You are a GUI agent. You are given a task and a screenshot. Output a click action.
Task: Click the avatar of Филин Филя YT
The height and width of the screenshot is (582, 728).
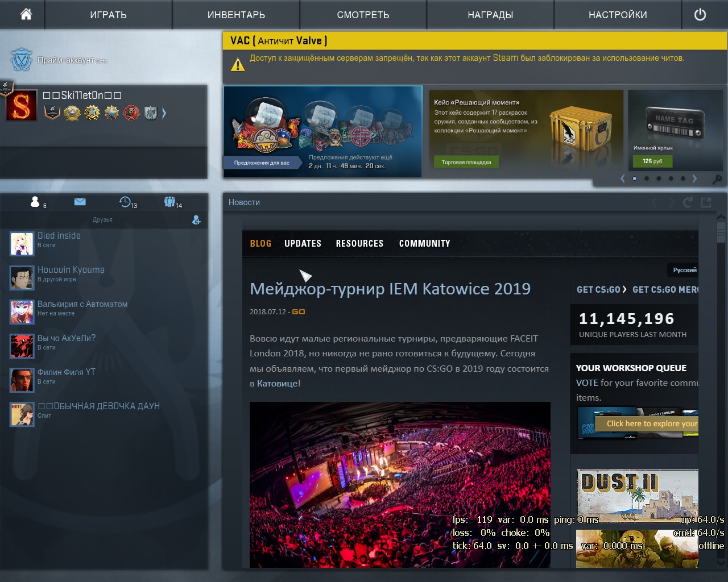pos(22,380)
